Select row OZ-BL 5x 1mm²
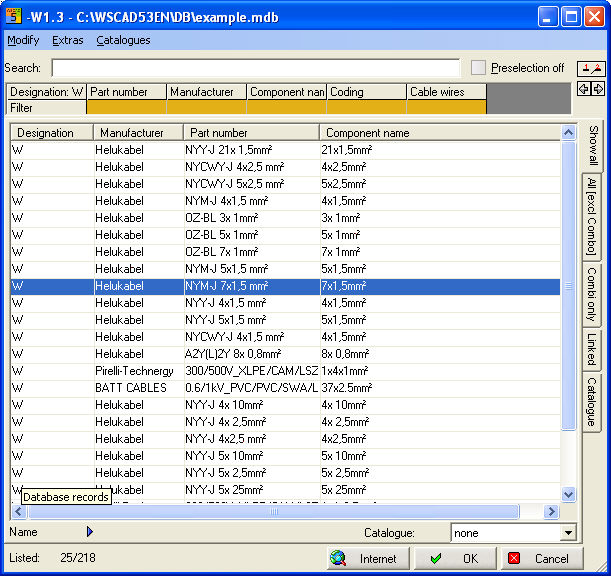Screen dimensions: 611x576 (x=285, y=235)
